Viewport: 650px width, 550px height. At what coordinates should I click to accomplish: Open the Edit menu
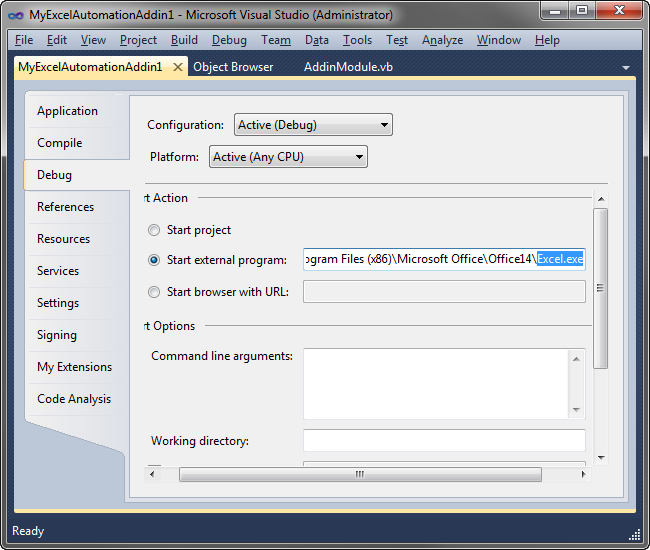tap(57, 40)
